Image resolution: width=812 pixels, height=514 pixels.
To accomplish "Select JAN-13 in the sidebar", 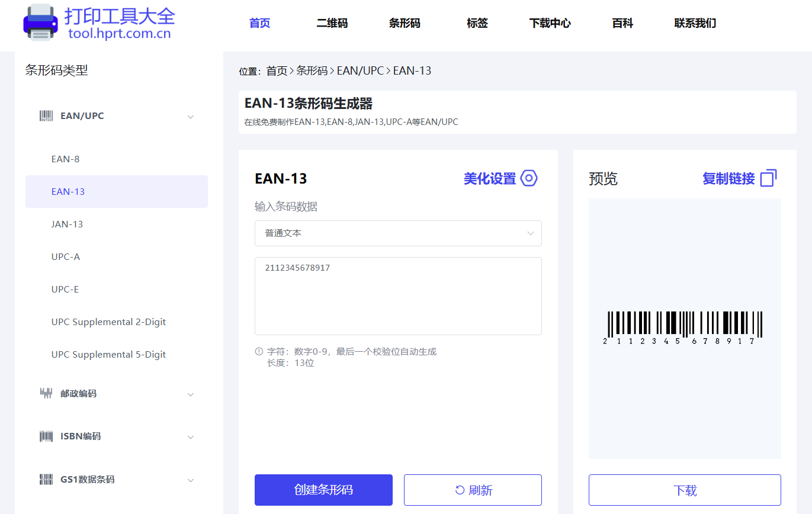I will (x=117, y=224).
